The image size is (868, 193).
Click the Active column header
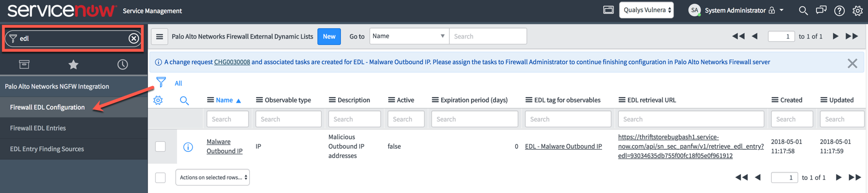coord(405,100)
